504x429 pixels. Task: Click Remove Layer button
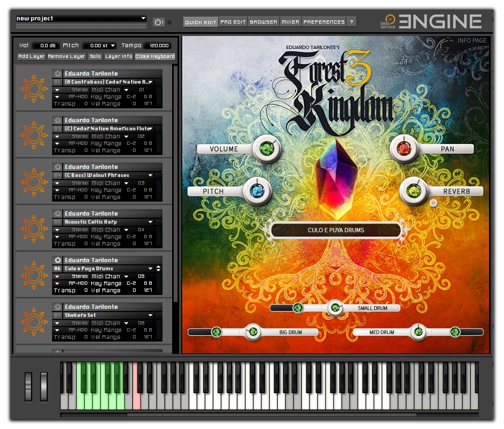coord(66,56)
